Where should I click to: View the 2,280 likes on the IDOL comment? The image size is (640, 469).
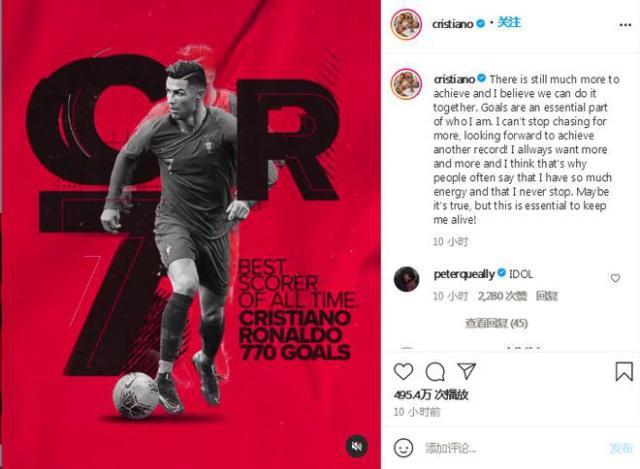pyautogui.click(x=502, y=296)
